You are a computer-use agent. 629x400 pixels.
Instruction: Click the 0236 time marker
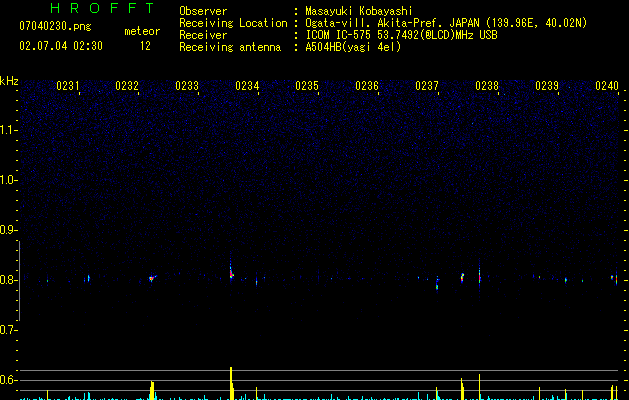[367, 86]
